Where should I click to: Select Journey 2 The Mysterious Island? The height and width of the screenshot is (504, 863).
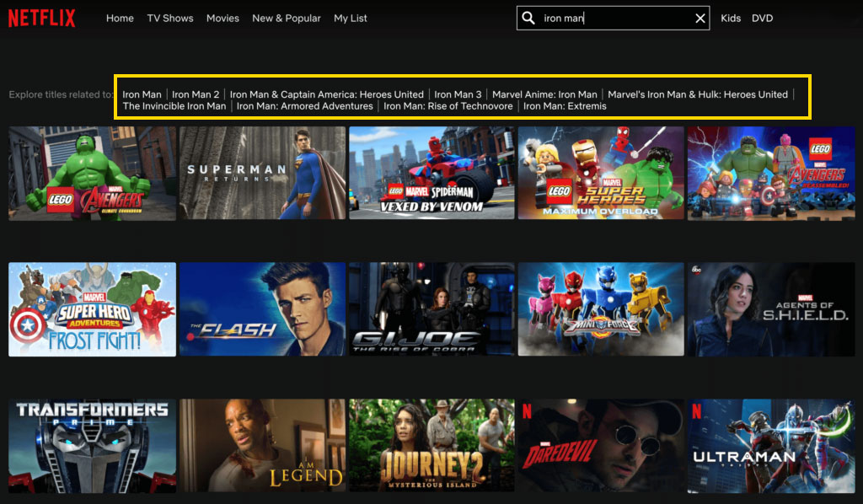[x=432, y=446]
